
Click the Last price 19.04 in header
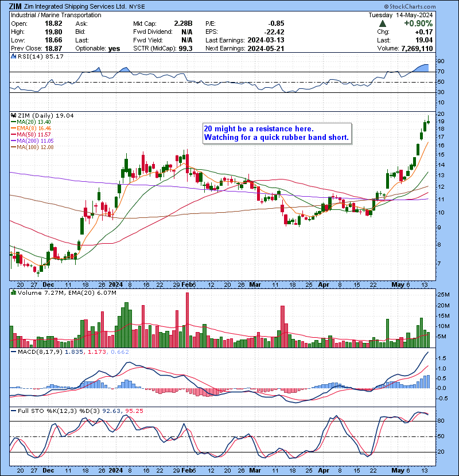point(424,40)
